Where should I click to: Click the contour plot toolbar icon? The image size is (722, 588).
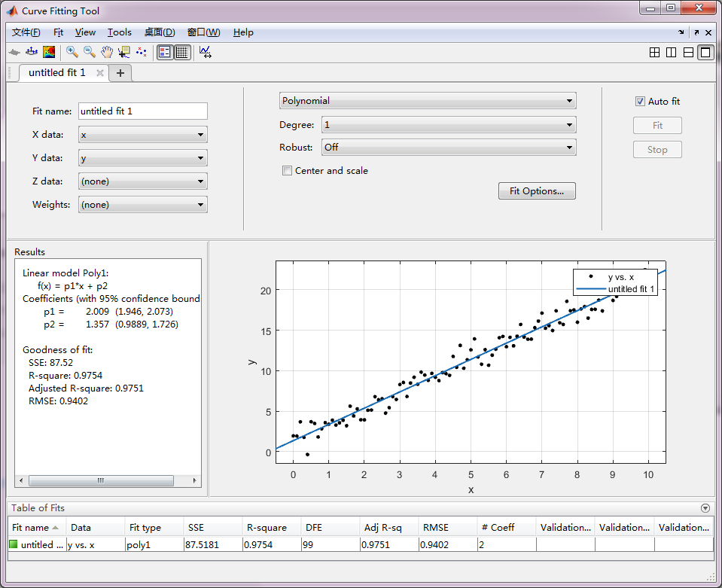(x=49, y=52)
